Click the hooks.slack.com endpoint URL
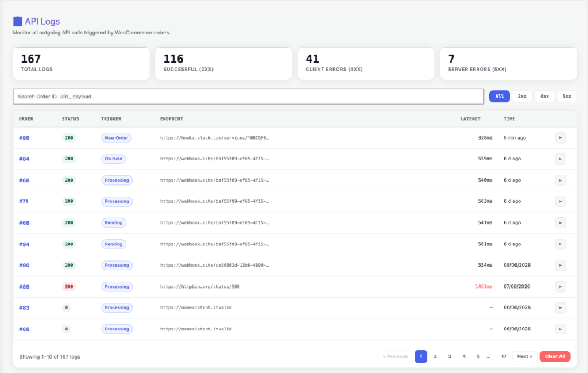The width and height of the screenshot is (588, 373). click(x=214, y=138)
